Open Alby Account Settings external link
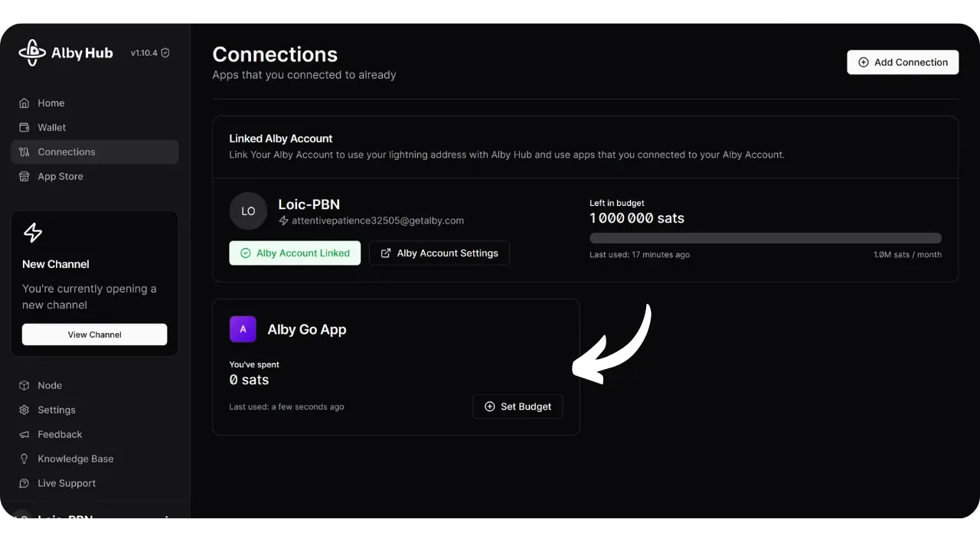This screenshot has height=542, width=980. click(439, 253)
